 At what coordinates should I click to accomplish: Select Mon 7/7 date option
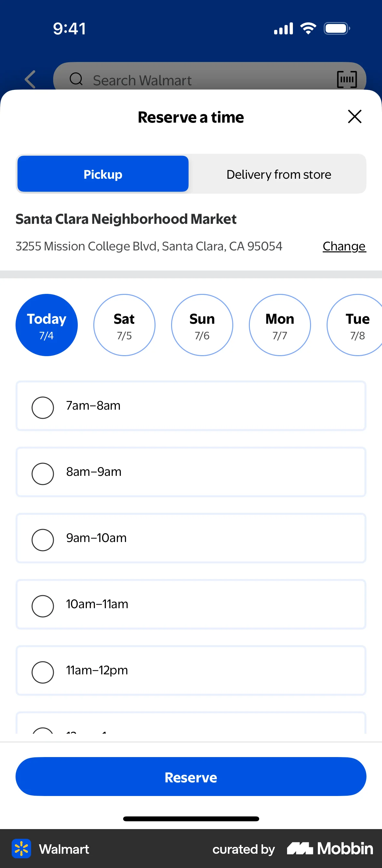[280, 325]
